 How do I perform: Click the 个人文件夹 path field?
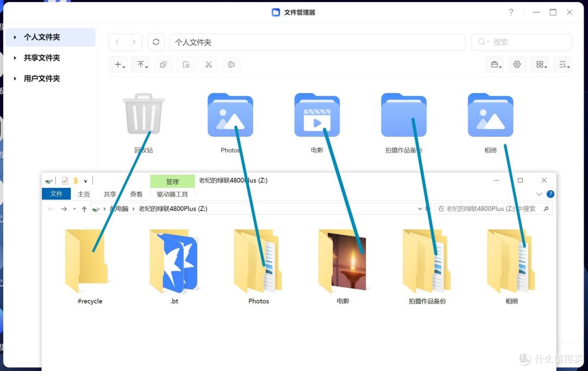click(317, 42)
